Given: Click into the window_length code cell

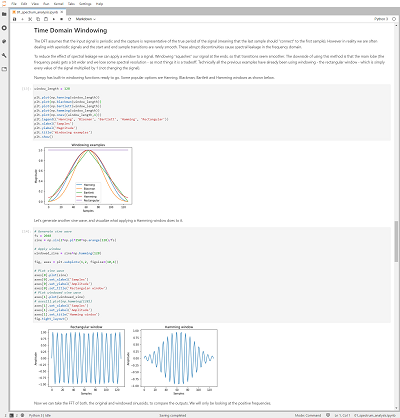Looking at the screenshot, I should tap(212, 112).
